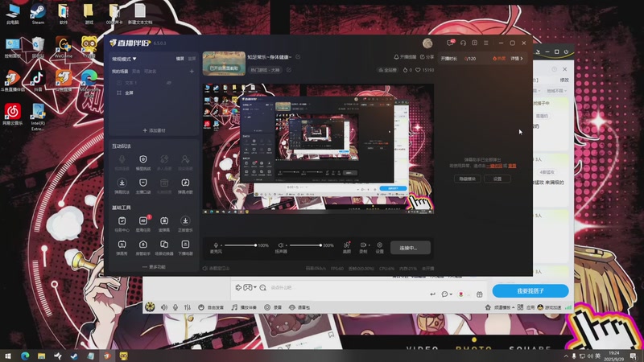Click the edit pencil beside stream title
Image resolution: width=644 pixels, height=362 pixels.
pos(298,57)
